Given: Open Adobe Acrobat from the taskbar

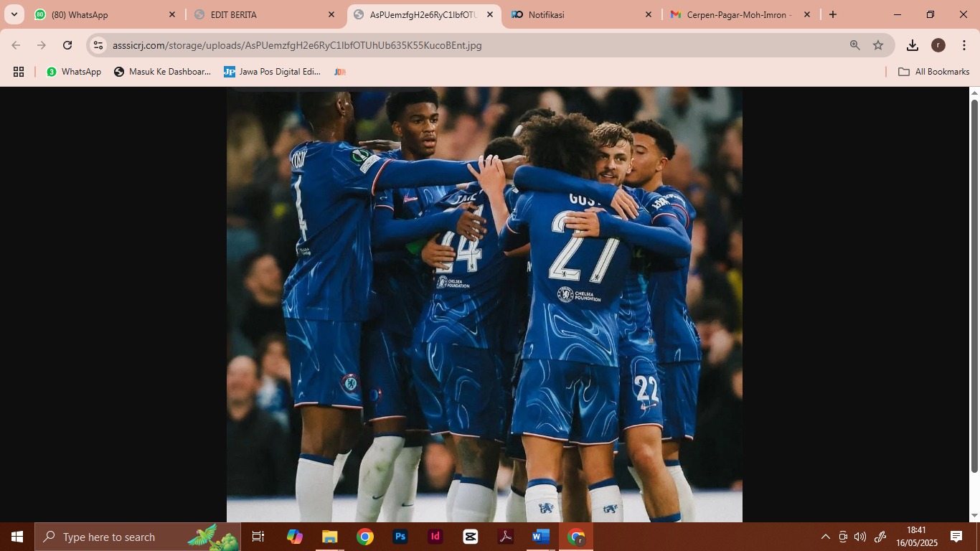Looking at the screenshot, I should pyautogui.click(x=506, y=537).
